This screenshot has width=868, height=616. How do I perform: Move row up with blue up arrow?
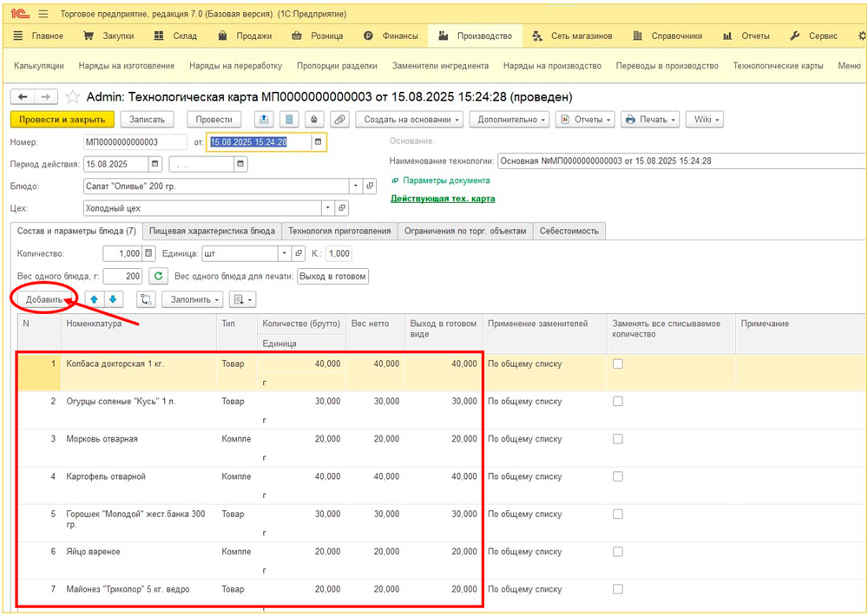click(x=94, y=299)
